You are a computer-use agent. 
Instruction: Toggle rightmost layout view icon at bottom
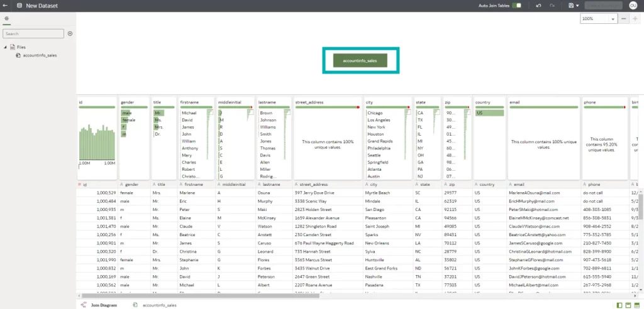(637, 305)
